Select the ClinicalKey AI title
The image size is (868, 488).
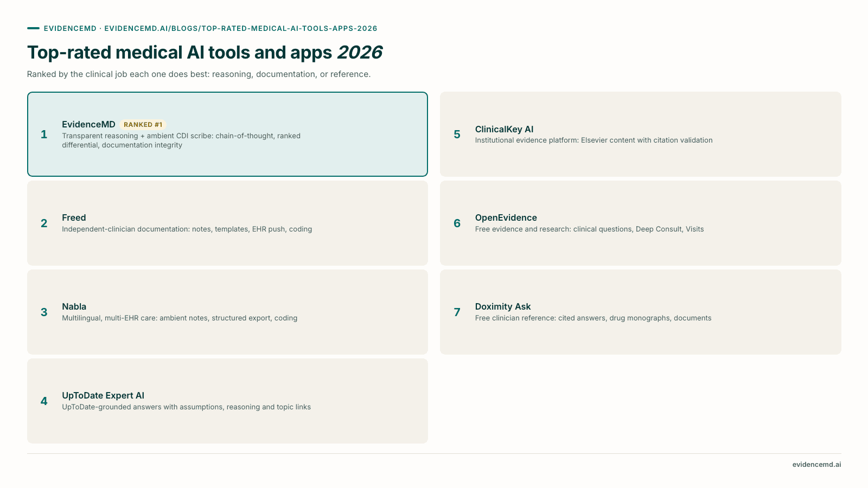click(x=504, y=129)
